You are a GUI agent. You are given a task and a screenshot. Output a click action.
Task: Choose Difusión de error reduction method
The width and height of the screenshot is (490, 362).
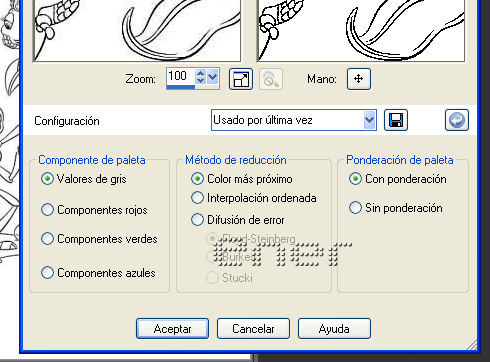[238, 220]
